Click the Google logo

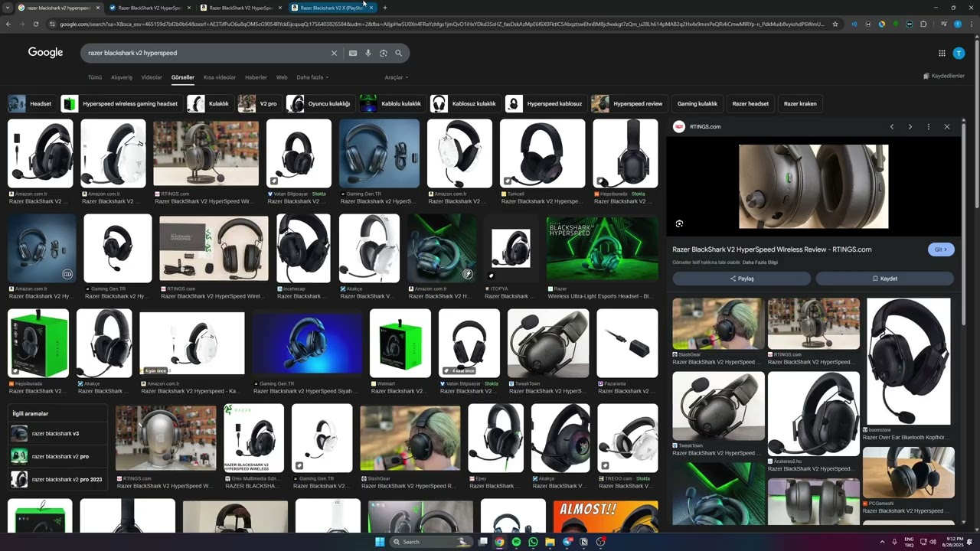[46, 52]
